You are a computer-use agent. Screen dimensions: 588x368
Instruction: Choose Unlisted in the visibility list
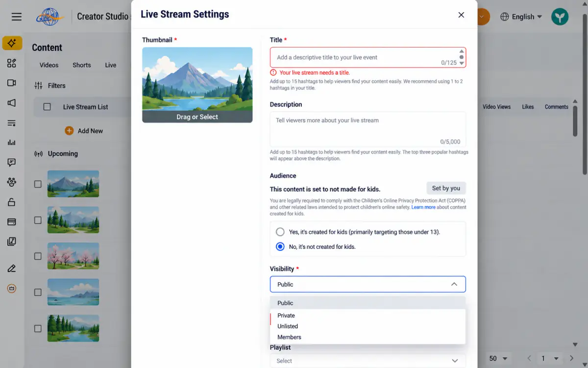367,326
